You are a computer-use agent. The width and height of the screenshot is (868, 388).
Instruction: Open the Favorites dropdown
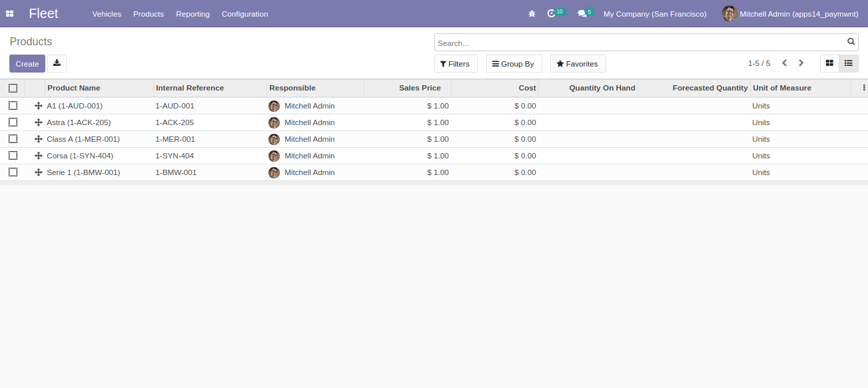pos(578,64)
